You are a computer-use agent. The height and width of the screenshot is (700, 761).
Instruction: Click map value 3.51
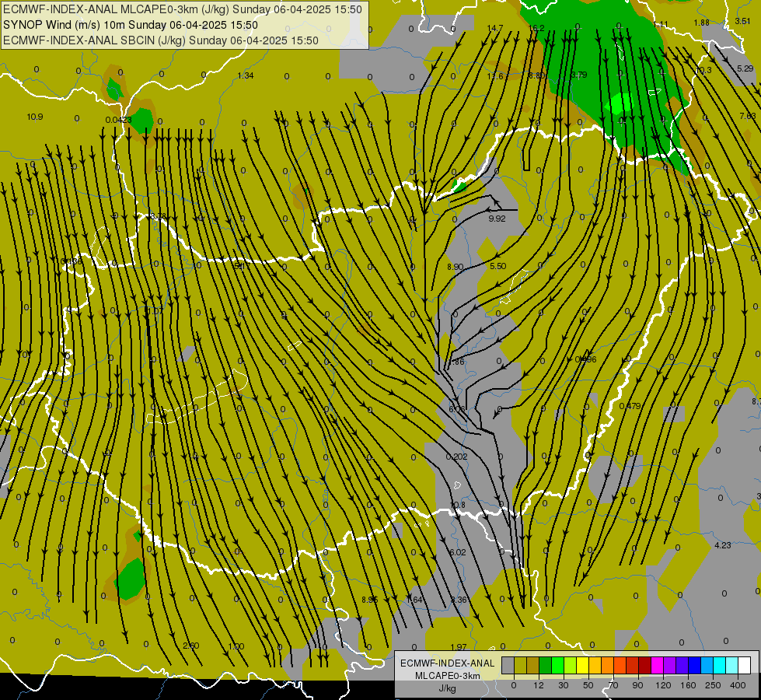point(742,21)
